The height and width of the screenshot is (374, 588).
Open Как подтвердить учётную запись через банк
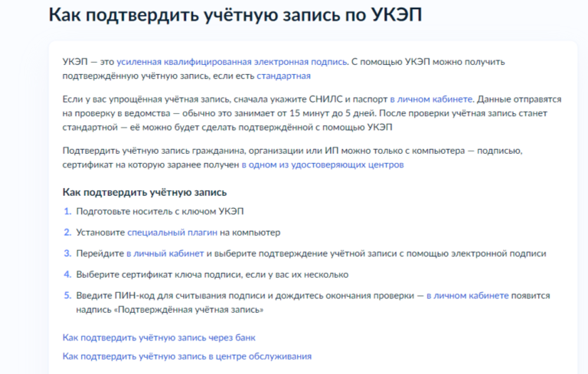pyautogui.click(x=158, y=337)
